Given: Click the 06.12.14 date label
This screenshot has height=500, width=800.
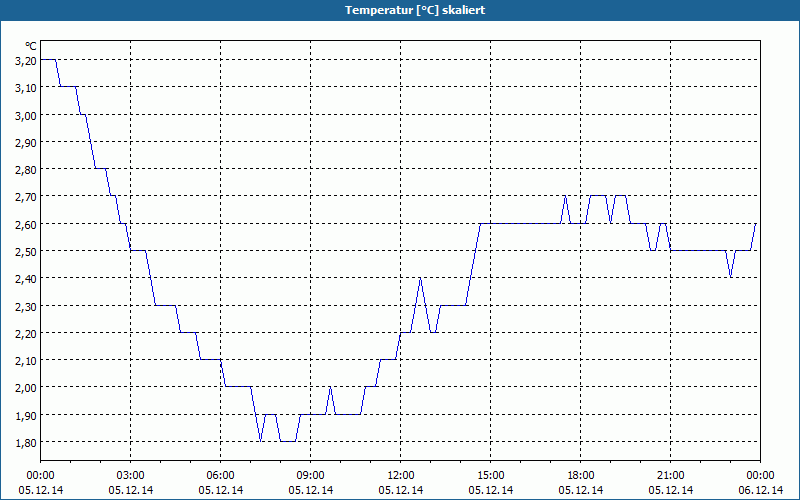Looking at the screenshot, I should point(761,490).
